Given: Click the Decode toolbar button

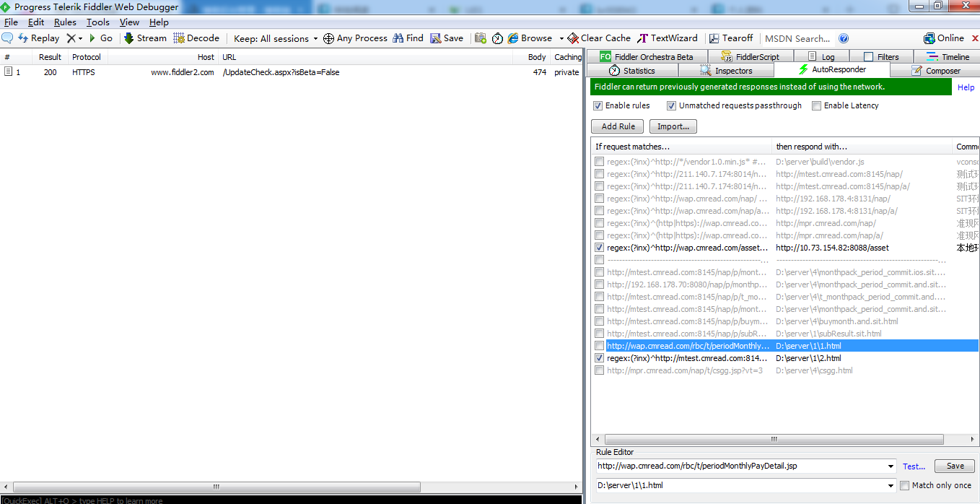Looking at the screenshot, I should coord(196,38).
